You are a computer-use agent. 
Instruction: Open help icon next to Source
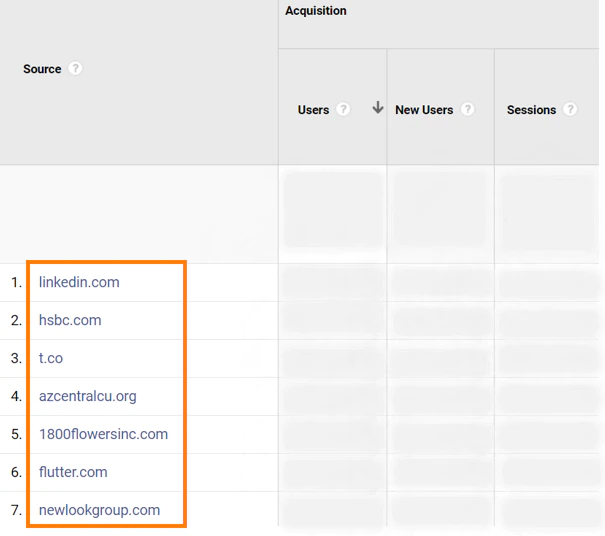75,69
